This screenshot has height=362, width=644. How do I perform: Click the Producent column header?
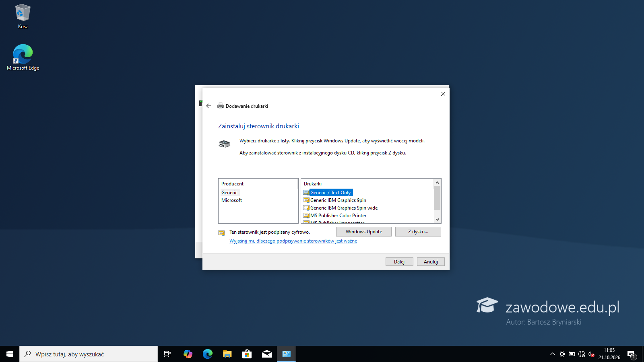click(232, 184)
